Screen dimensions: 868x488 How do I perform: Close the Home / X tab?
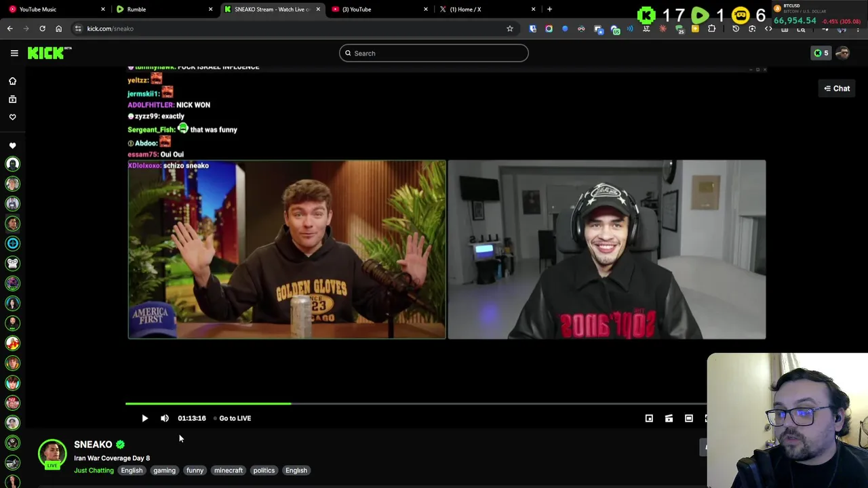tap(533, 9)
